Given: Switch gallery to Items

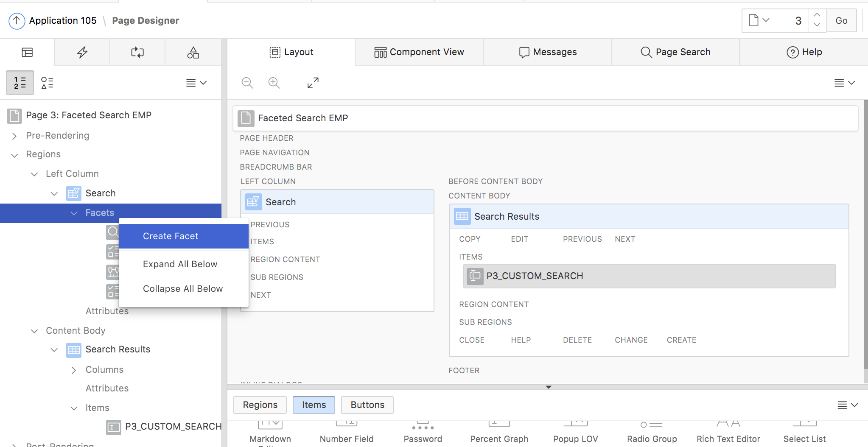Looking at the screenshot, I should [x=314, y=405].
